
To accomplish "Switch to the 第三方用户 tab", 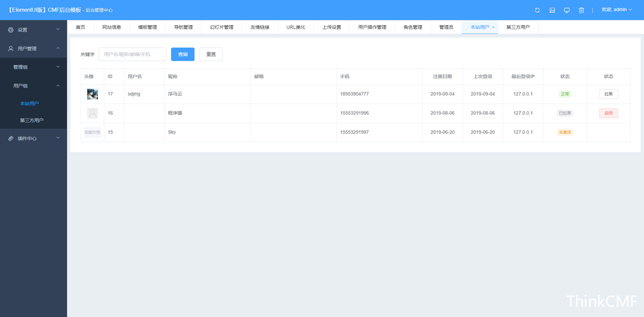I will 518,27.
